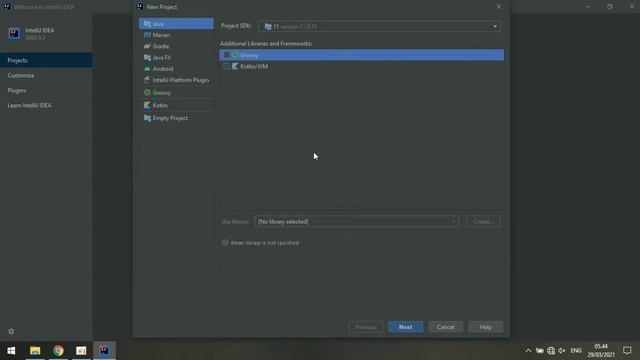Enable the Kotlin/JVM framework checkbox
This screenshot has width=640, height=360.
click(x=227, y=66)
